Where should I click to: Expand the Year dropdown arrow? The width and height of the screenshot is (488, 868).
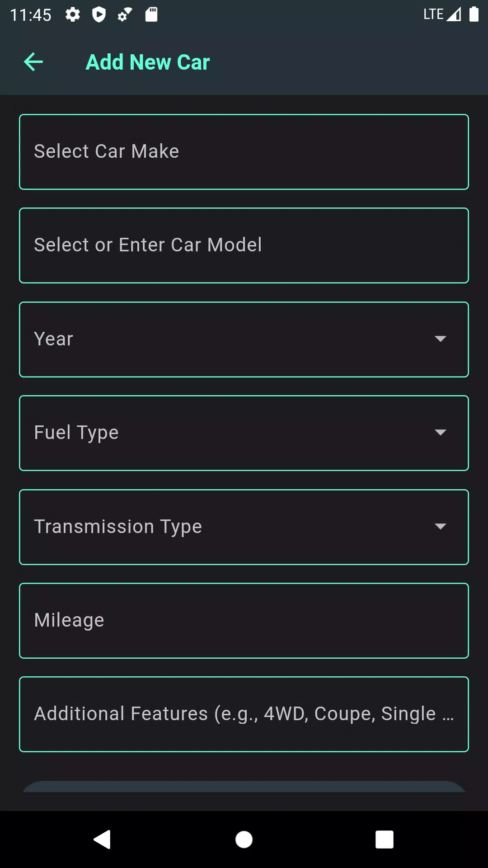[440, 339]
